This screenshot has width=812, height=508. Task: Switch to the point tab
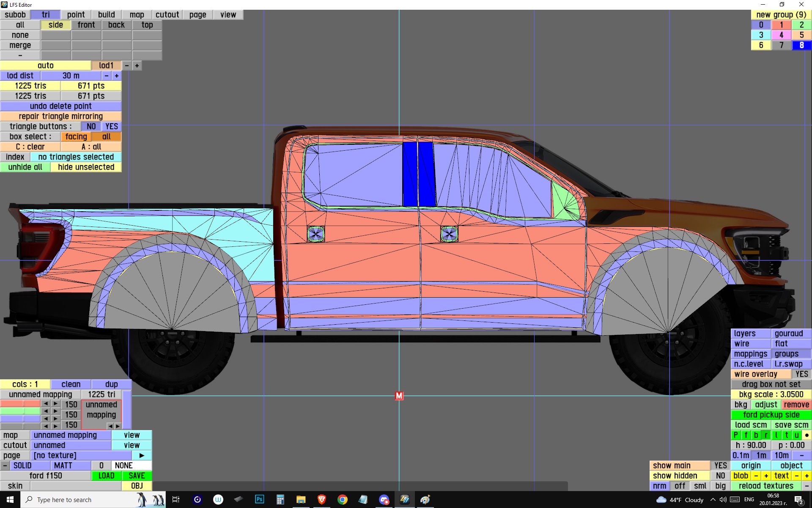(76, 15)
